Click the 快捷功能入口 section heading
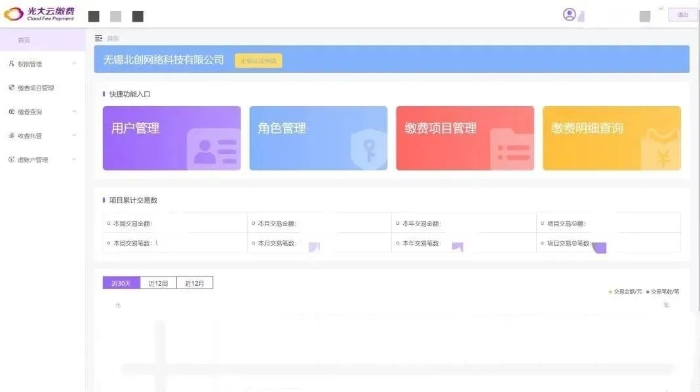 click(129, 94)
